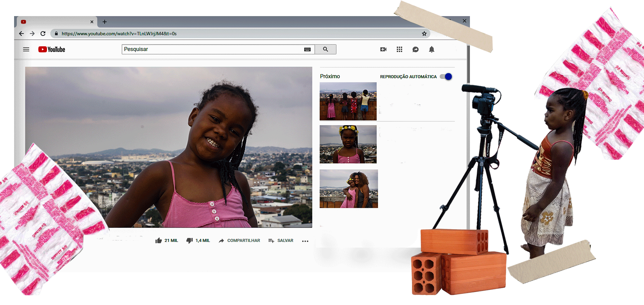This screenshot has height=305, width=644.
Task: Click the browser back arrow
Action: [x=21, y=34]
